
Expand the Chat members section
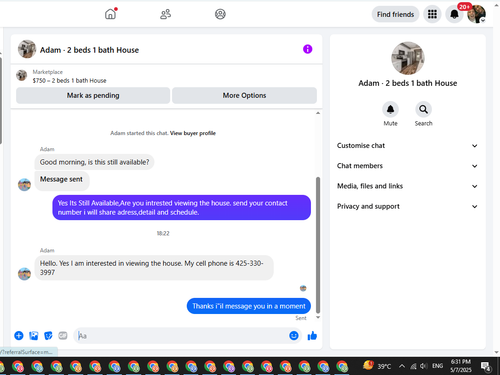[x=407, y=166]
